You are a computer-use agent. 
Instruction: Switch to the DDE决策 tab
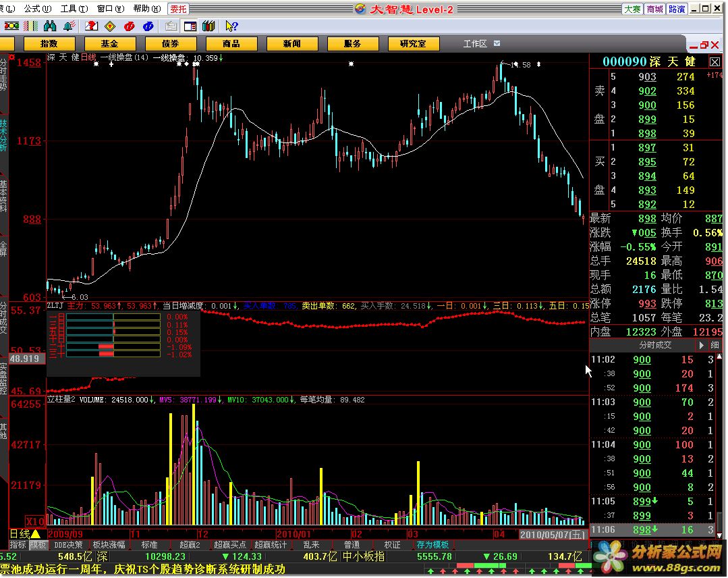(x=69, y=545)
